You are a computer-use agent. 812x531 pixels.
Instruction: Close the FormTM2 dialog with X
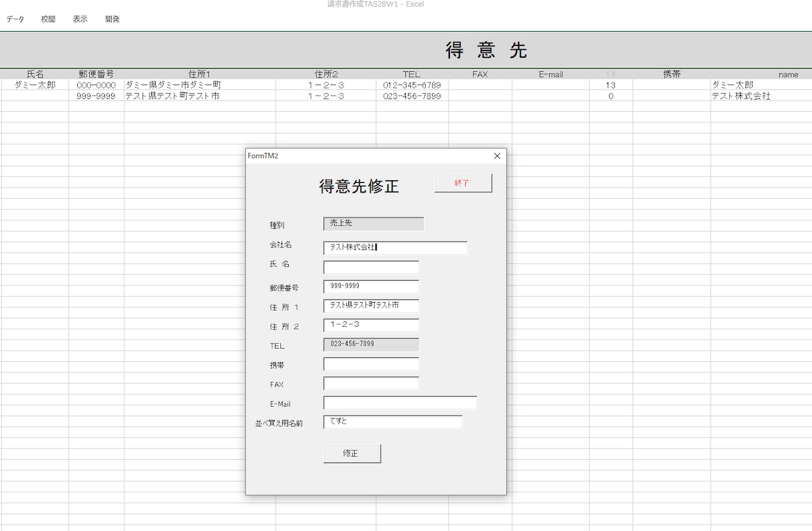[497, 156]
